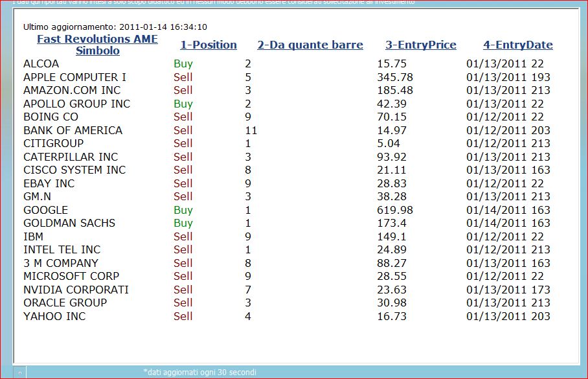Screen dimensions: 588x379
Task: Click the Sell label for BANK OF AMERICA
Action: click(x=183, y=130)
